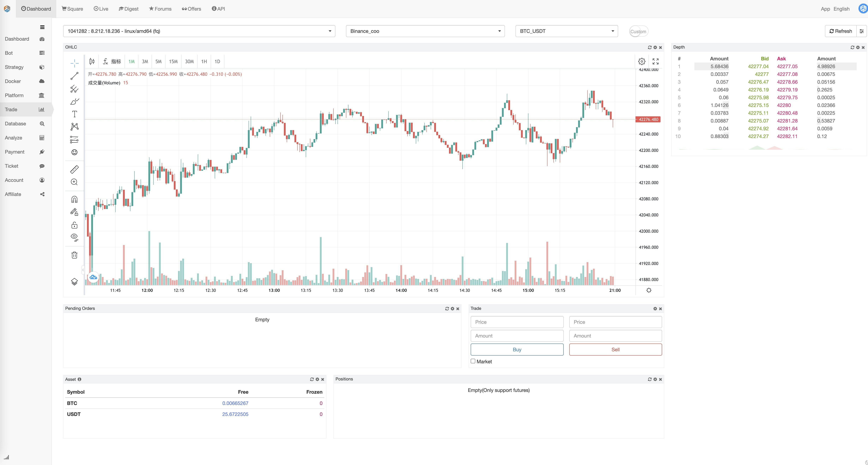Select the forecast/measure position tool
868x465 pixels.
click(x=74, y=140)
